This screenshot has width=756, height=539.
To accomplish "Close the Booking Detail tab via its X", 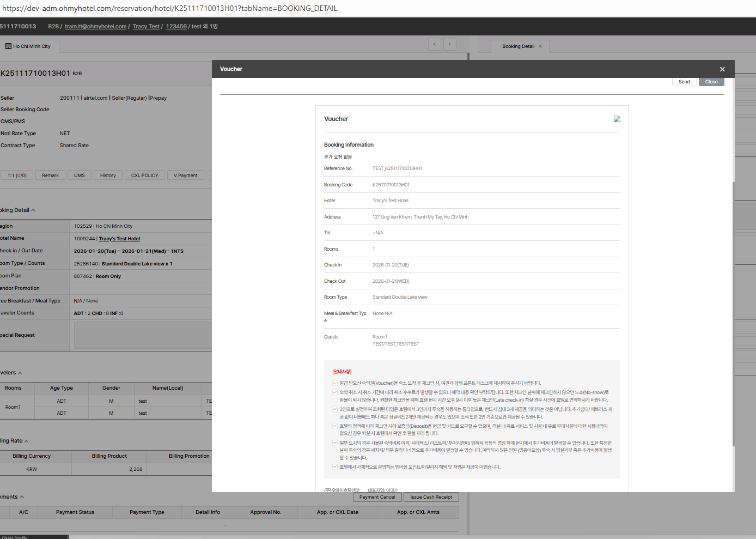I will [x=540, y=46].
